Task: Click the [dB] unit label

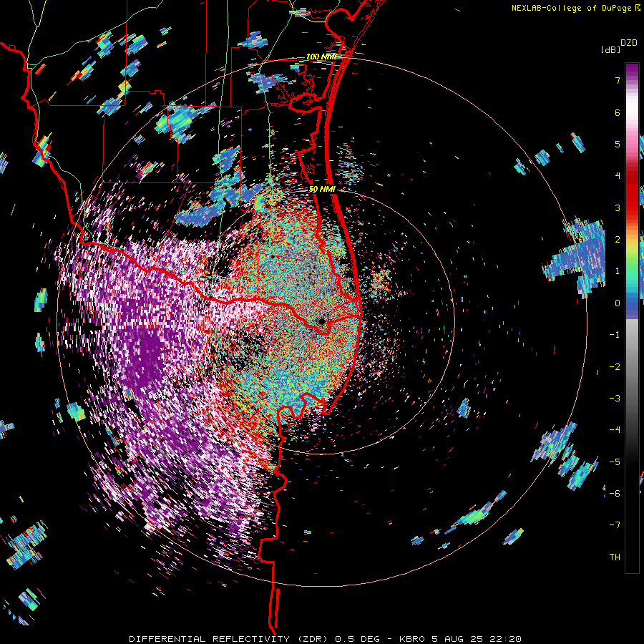Action: pyautogui.click(x=610, y=49)
